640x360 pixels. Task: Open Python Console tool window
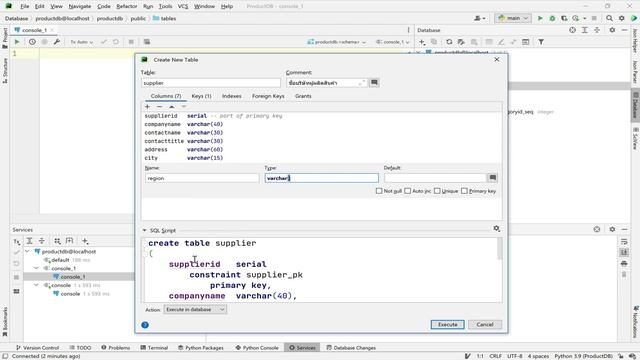pyautogui.click(x=257, y=348)
